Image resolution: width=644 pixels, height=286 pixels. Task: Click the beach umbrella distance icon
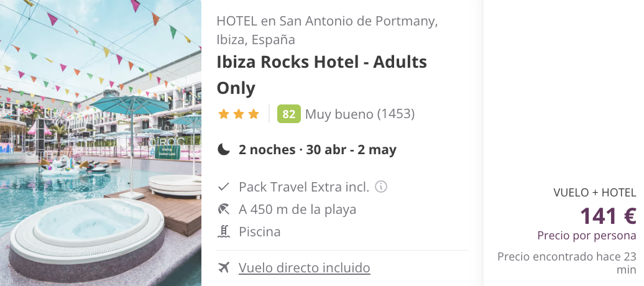[224, 209]
